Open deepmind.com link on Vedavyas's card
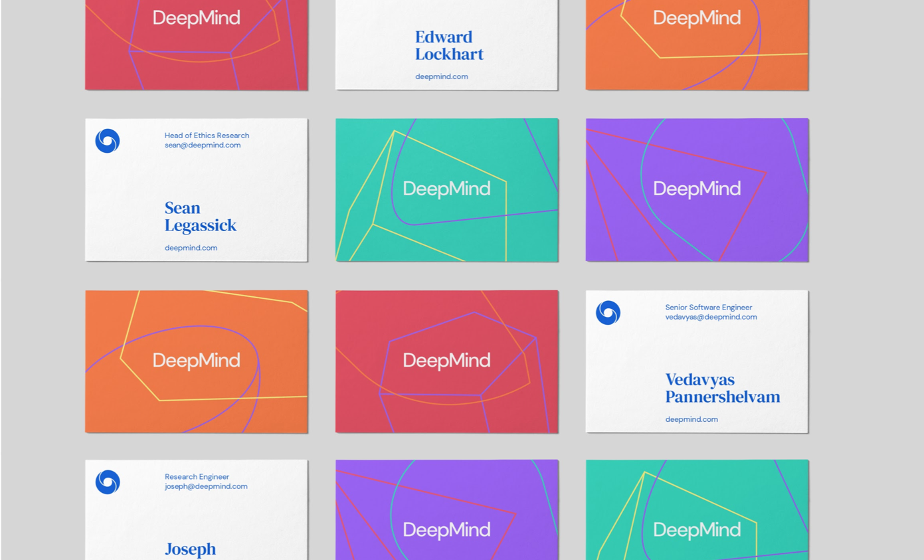The width and height of the screenshot is (924, 560). pos(692,419)
